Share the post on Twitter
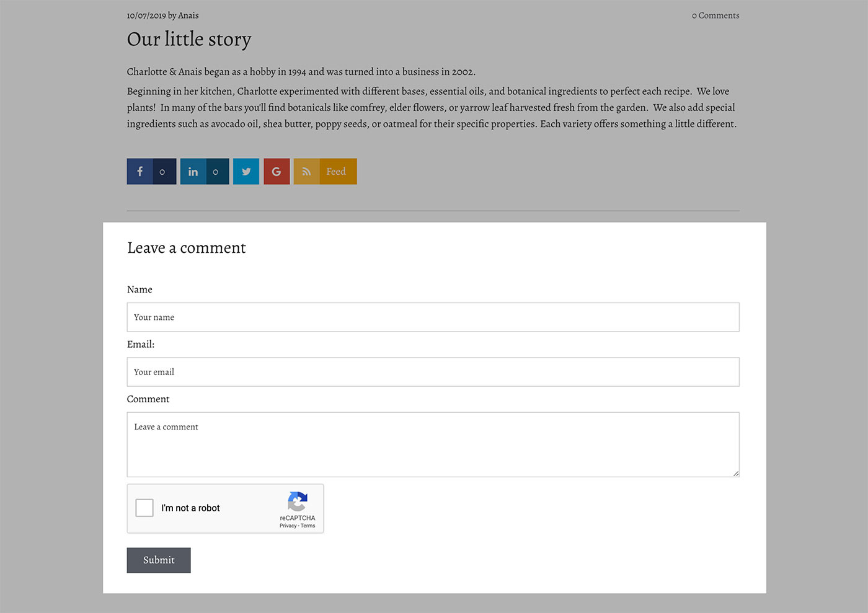Screen dimensions: 868x613 246,172
